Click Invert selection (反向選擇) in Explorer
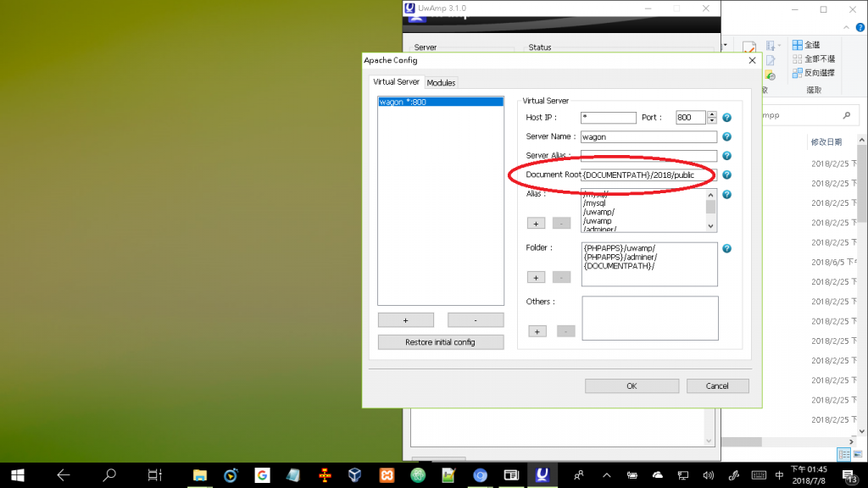 [x=813, y=73]
